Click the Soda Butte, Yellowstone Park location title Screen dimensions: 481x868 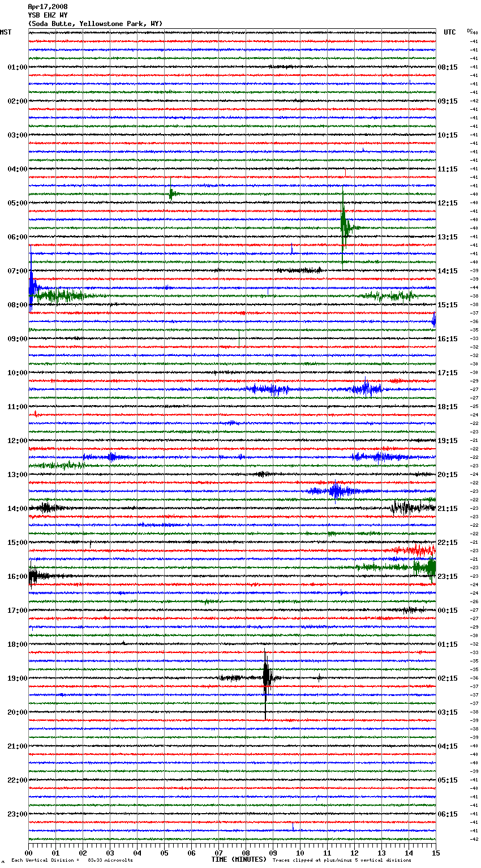95,24
